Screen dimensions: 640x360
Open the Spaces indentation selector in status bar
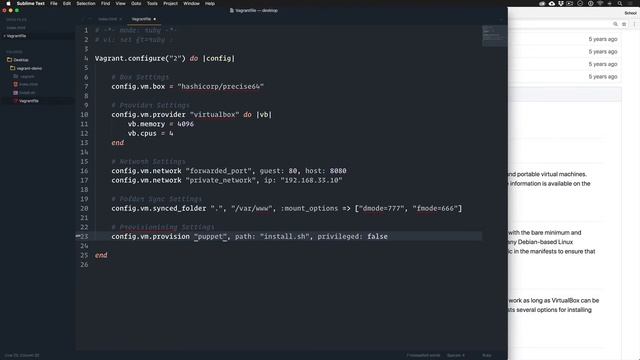456,356
